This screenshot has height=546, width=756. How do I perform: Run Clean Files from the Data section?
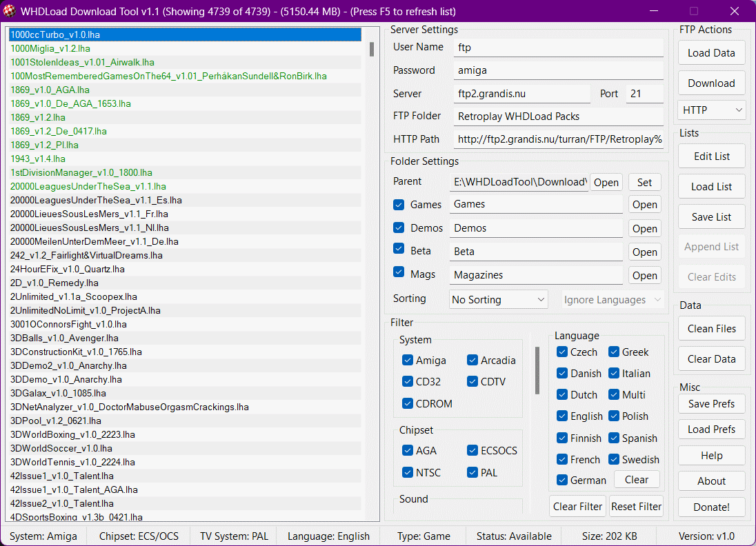coord(711,328)
